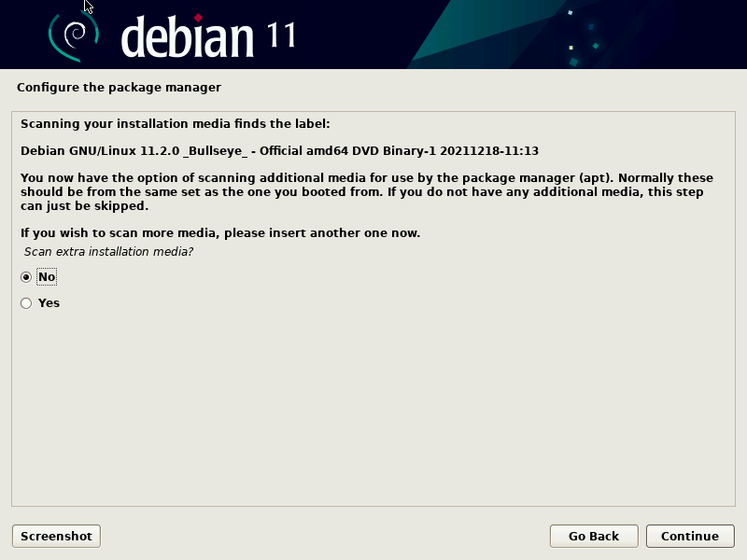Click the "Scan extra installation media?" prompt
Image resolution: width=747 pixels, height=560 pixels.
tap(107, 252)
